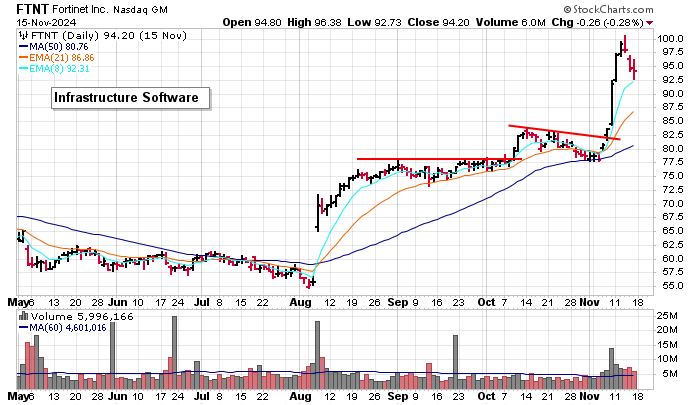Click the 'Nov' label on price chart axis
Image resolution: width=700 pixels, height=405 pixels.
click(589, 303)
